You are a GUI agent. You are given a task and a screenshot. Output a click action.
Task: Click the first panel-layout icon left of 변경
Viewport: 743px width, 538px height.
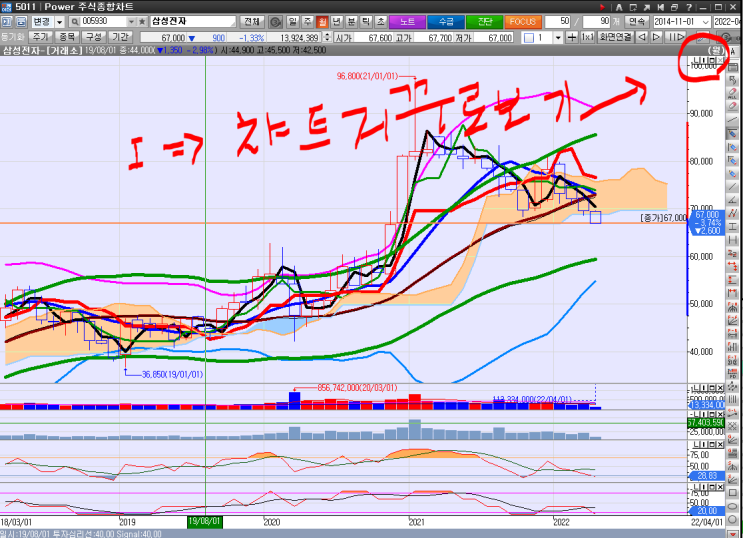[x=7, y=22]
